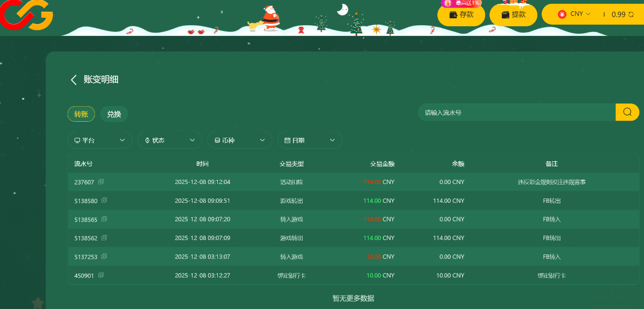Copy serial number 5138562 via its copy icon
The image size is (644, 309).
(x=104, y=238)
